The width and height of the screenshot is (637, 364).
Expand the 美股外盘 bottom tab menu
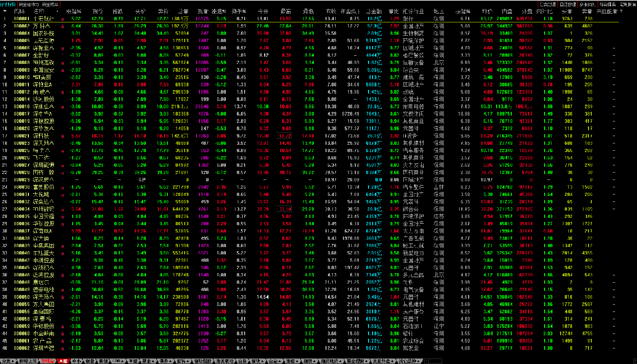point(392,361)
